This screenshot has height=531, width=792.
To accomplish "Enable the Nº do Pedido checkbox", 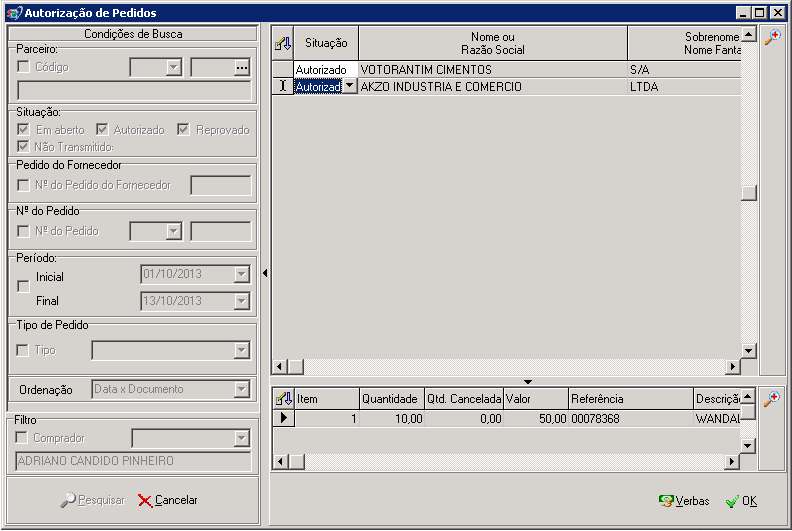I will tap(23, 231).
